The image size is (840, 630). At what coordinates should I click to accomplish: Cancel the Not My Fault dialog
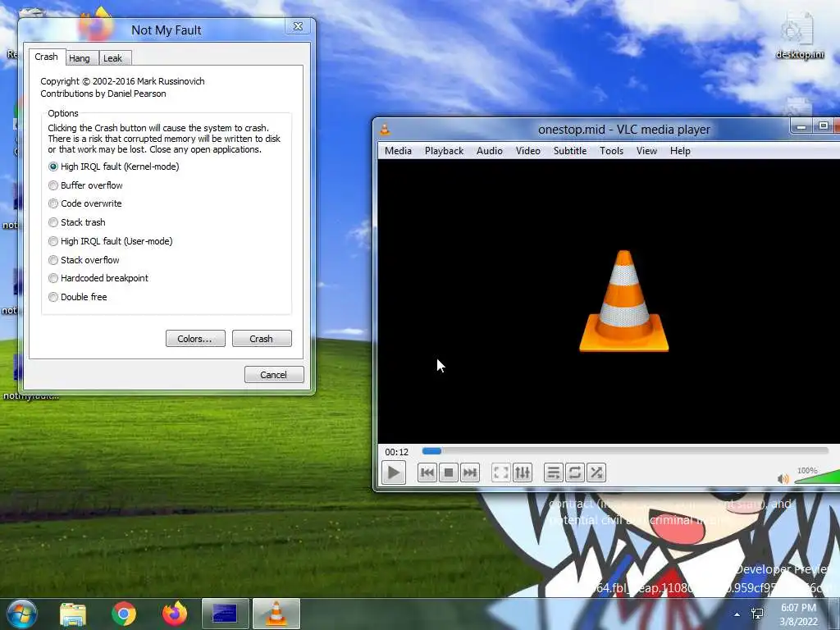[x=274, y=374]
